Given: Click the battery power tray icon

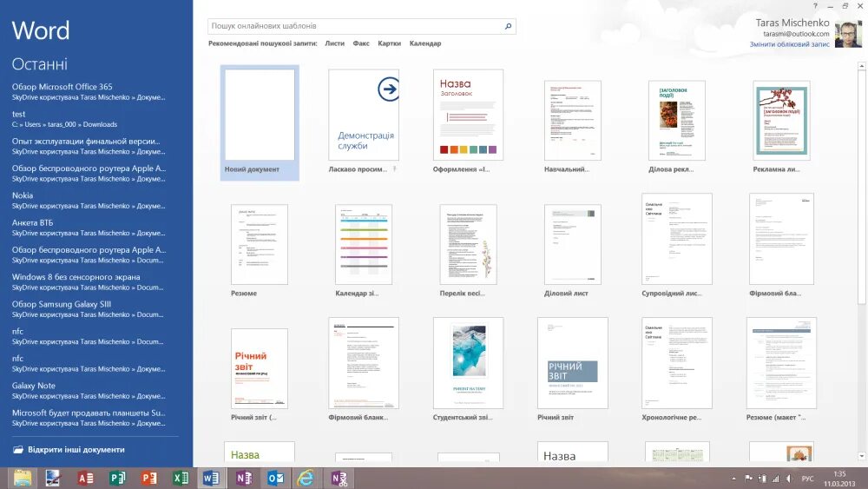Looking at the screenshot, I should (762, 479).
